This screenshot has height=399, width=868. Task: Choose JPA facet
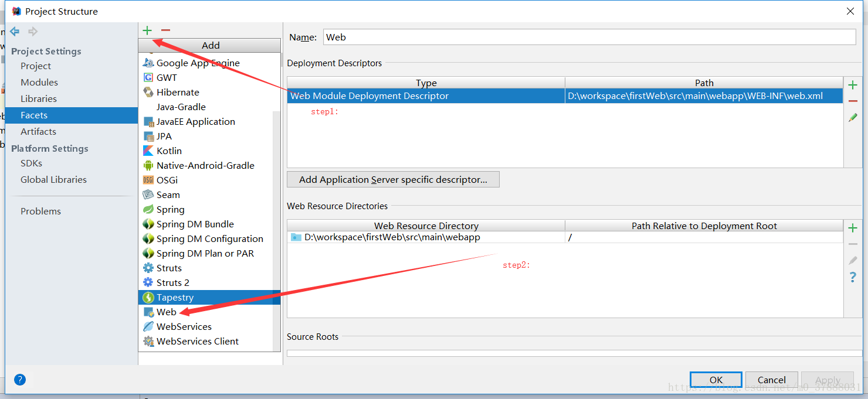(209, 136)
